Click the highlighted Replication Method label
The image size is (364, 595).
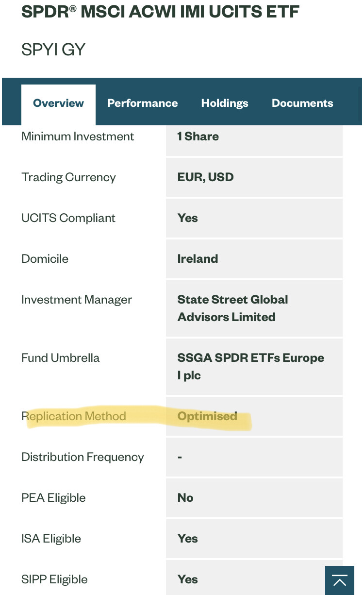coord(74,416)
